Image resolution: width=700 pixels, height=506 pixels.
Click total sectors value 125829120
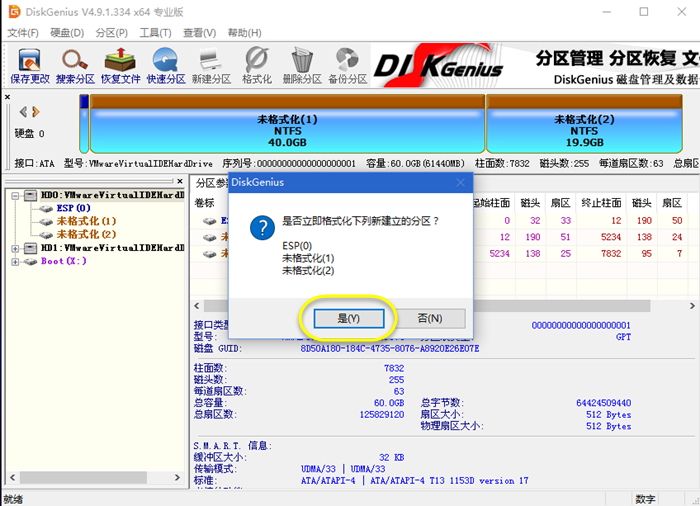(382, 414)
